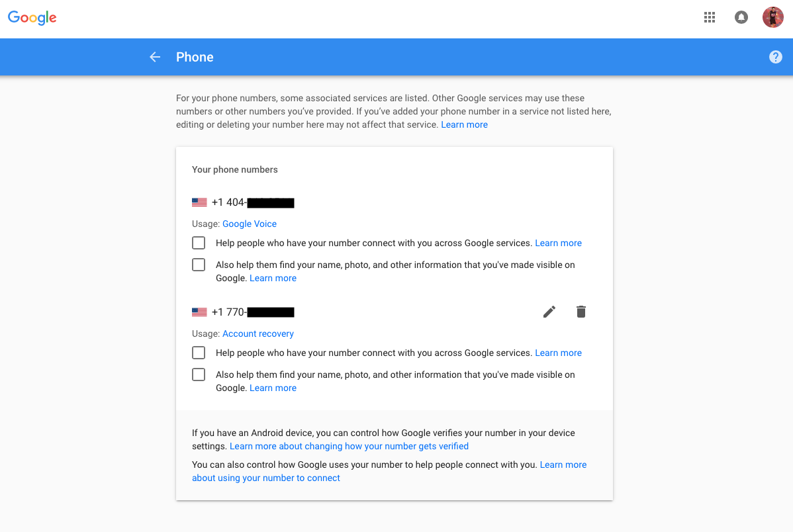Click the US flag beside the 404 number
This screenshot has width=793, height=532.
click(199, 202)
